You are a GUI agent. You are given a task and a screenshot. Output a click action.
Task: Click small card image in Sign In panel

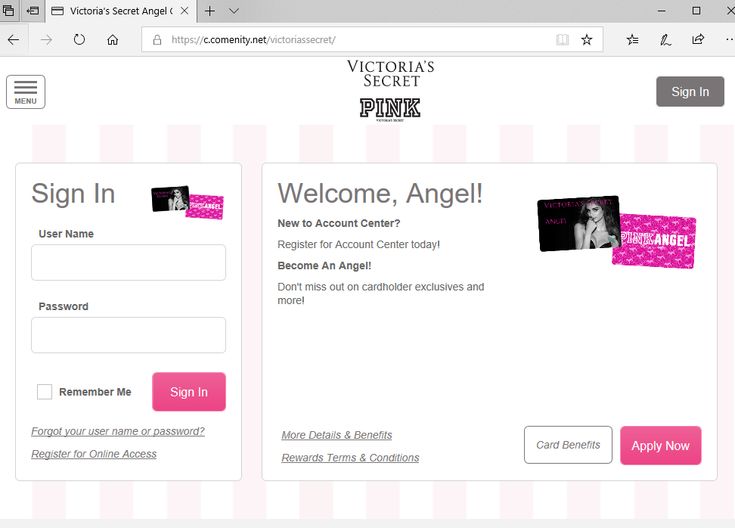click(188, 203)
